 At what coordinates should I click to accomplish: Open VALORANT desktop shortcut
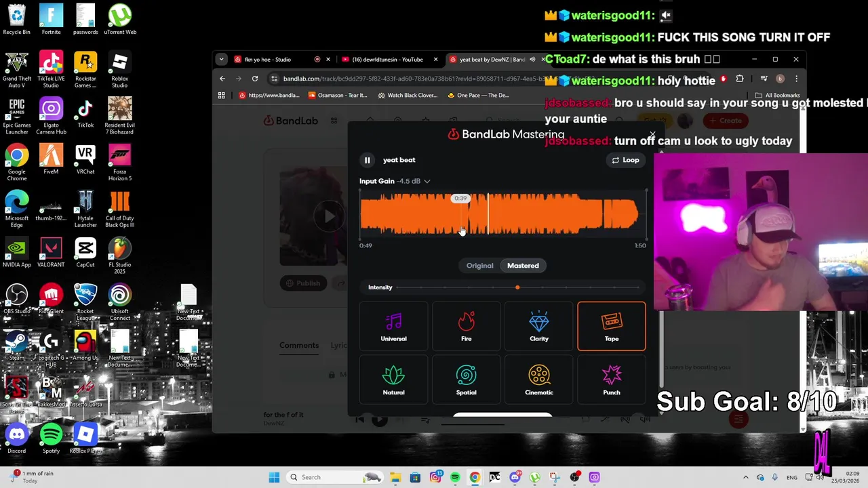tap(51, 253)
